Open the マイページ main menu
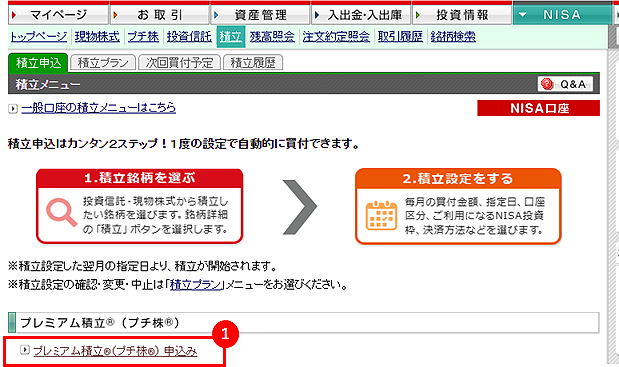The height and width of the screenshot is (367, 619). tap(58, 15)
